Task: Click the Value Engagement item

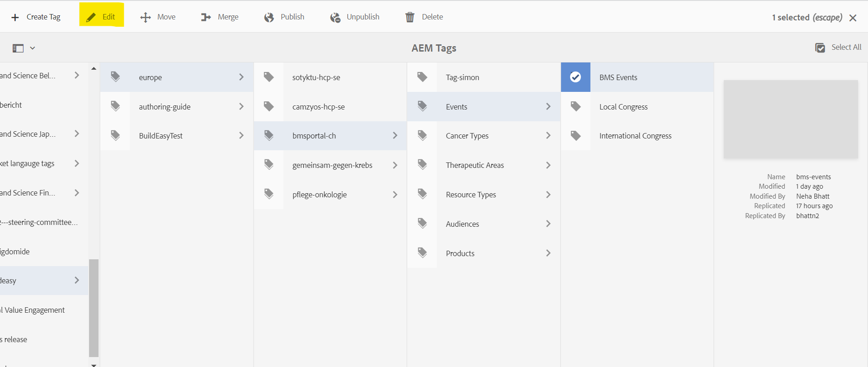Action: pyautogui.click(x=44, y=310)
